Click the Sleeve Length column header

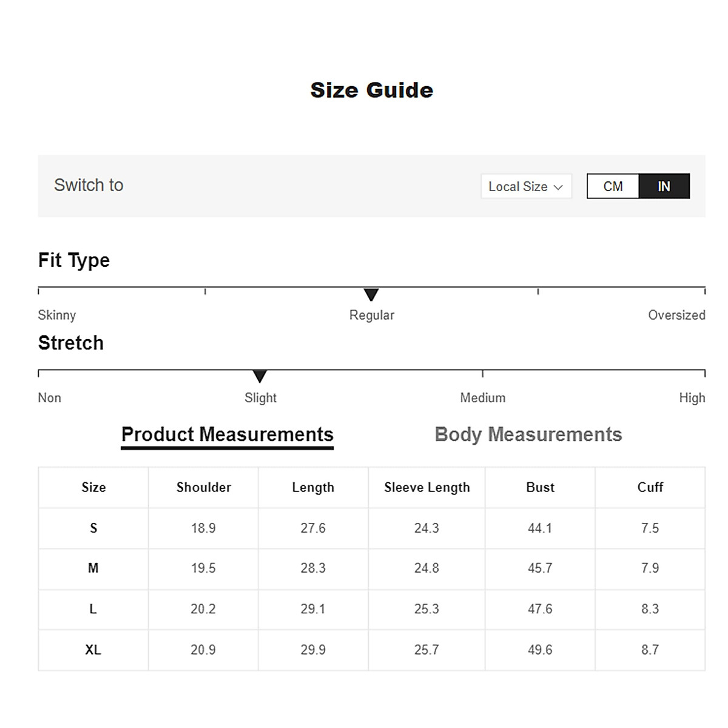click(426, 487)
